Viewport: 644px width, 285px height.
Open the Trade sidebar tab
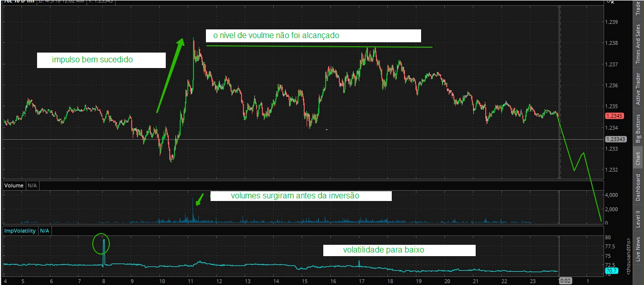click(x=638, y=7)
